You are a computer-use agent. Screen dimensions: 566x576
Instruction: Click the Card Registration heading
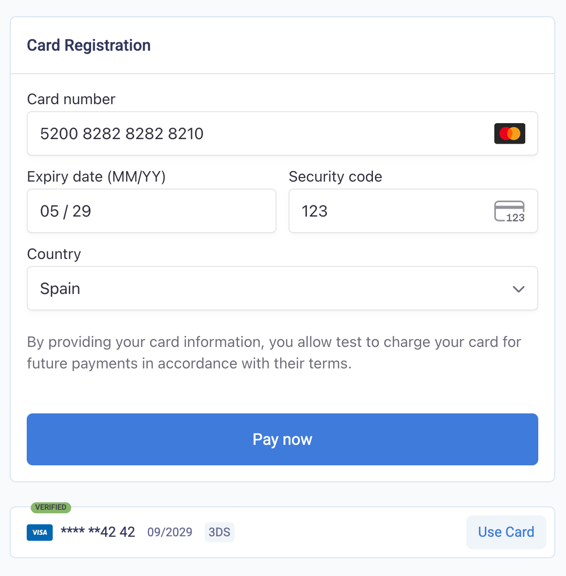tap(89, 45)
